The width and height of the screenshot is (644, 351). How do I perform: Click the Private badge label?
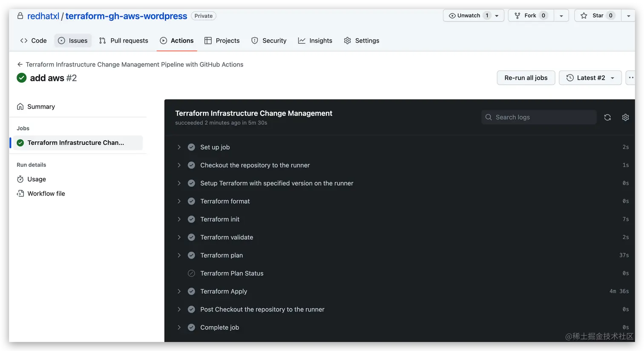(x=204, y=16)
